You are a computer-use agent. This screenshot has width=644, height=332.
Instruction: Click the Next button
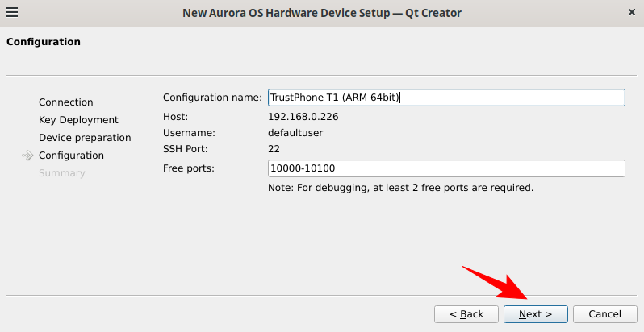point(536,314)
